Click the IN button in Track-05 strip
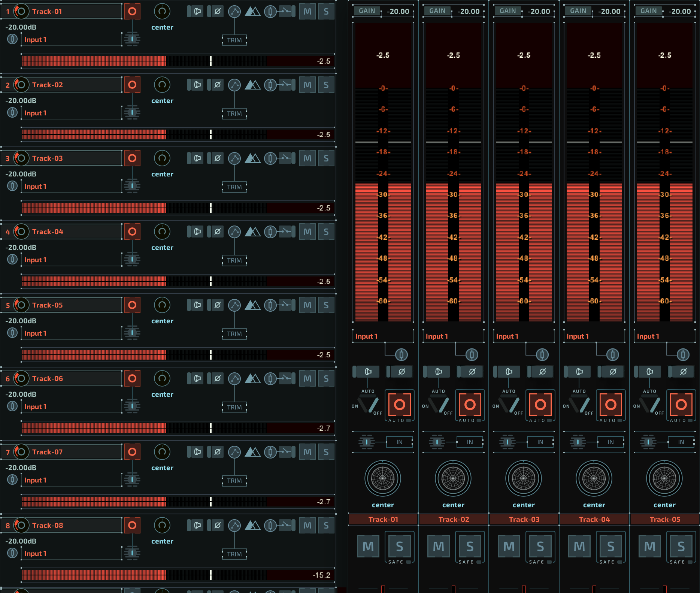The image size is (700, 593). 681,442
